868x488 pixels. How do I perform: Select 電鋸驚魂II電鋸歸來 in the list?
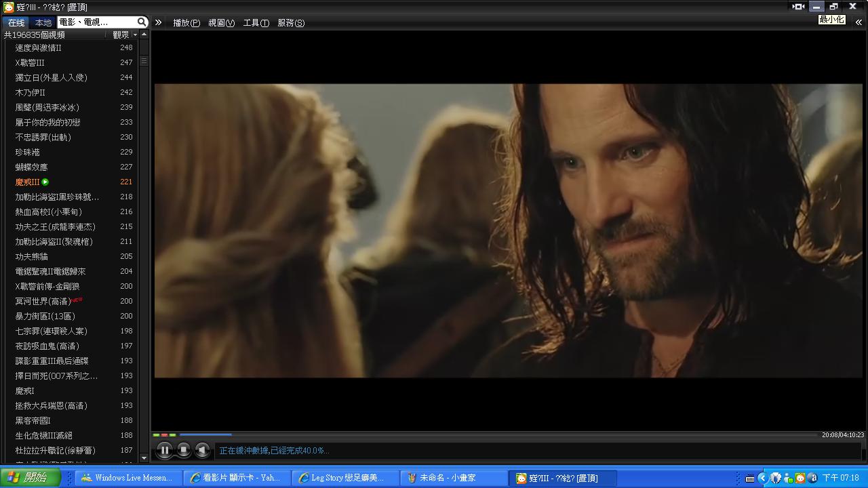click(51, 272)
